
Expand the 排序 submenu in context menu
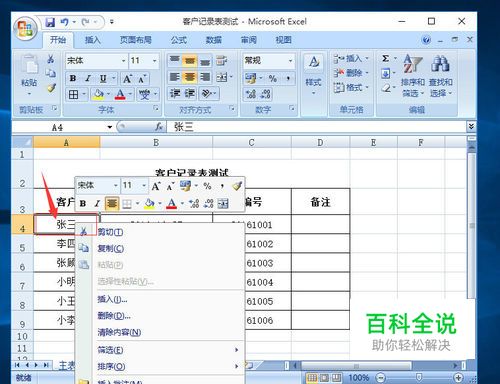pos(160,367)
